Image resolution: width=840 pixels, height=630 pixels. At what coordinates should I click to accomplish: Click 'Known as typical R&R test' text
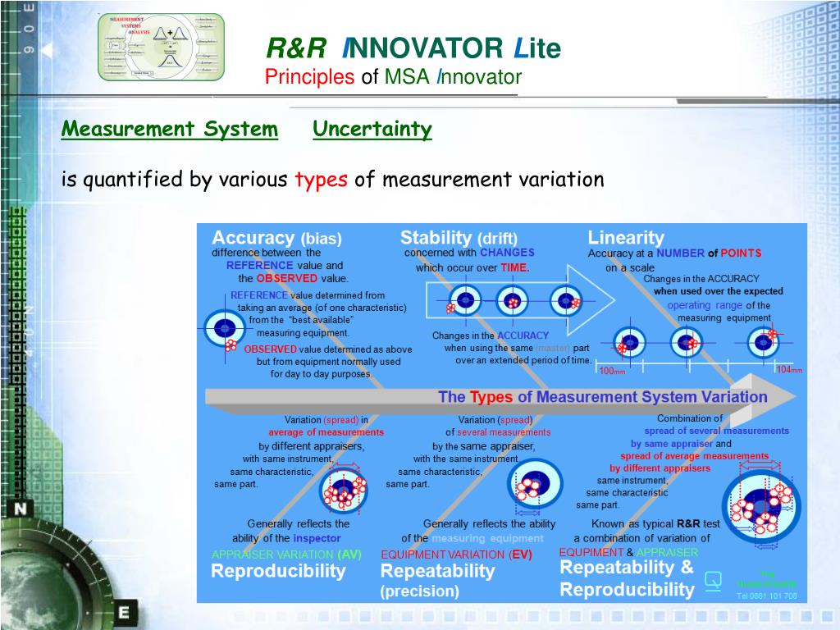655,524
